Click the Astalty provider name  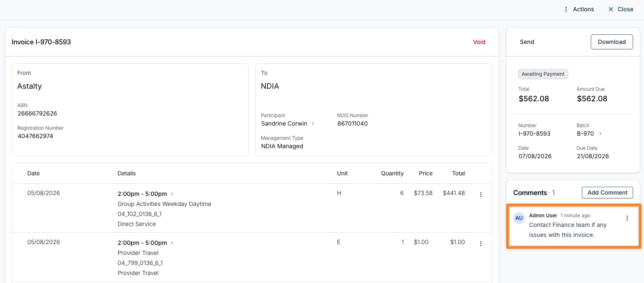pyautogui.click(x=29, y=86)
